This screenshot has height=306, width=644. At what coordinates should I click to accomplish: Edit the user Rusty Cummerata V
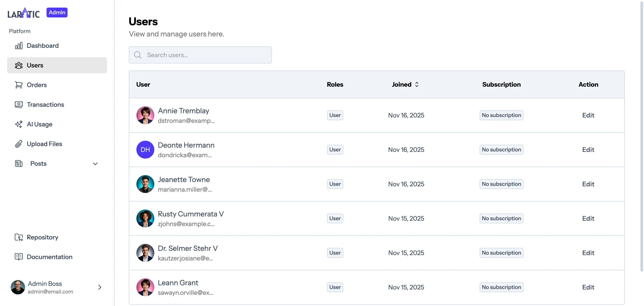(588, 218)
